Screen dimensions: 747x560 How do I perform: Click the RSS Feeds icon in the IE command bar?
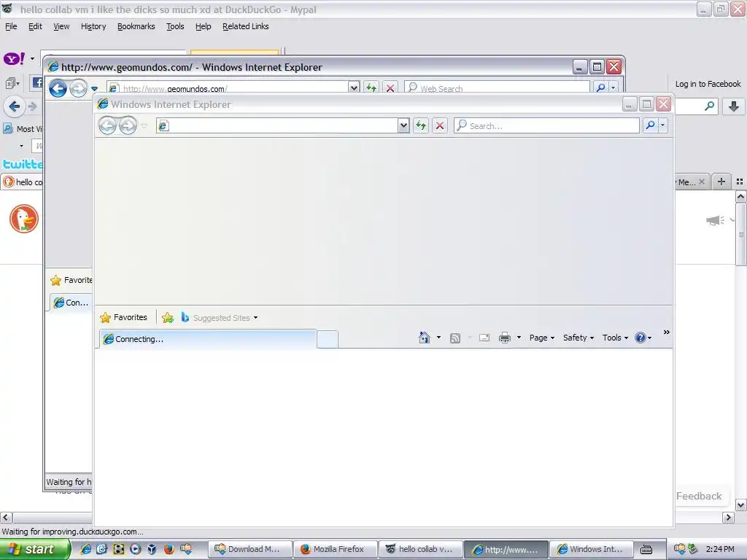(x=455, y=338)
